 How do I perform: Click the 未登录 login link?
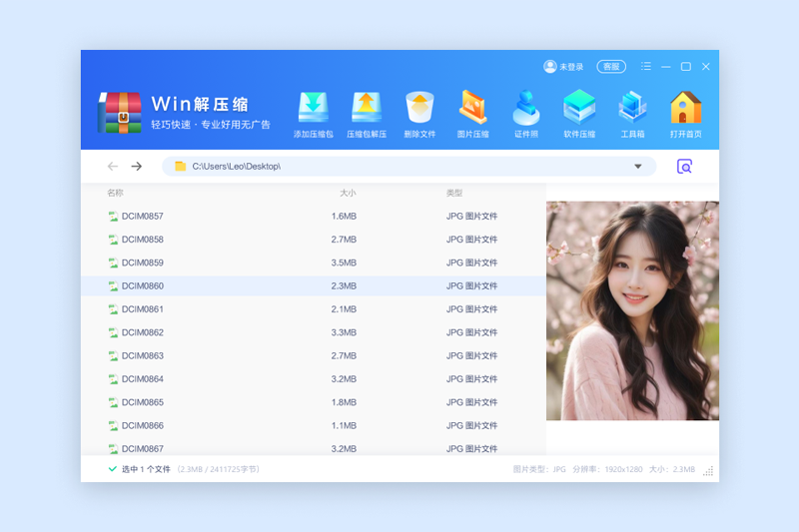tap(564, 67)
